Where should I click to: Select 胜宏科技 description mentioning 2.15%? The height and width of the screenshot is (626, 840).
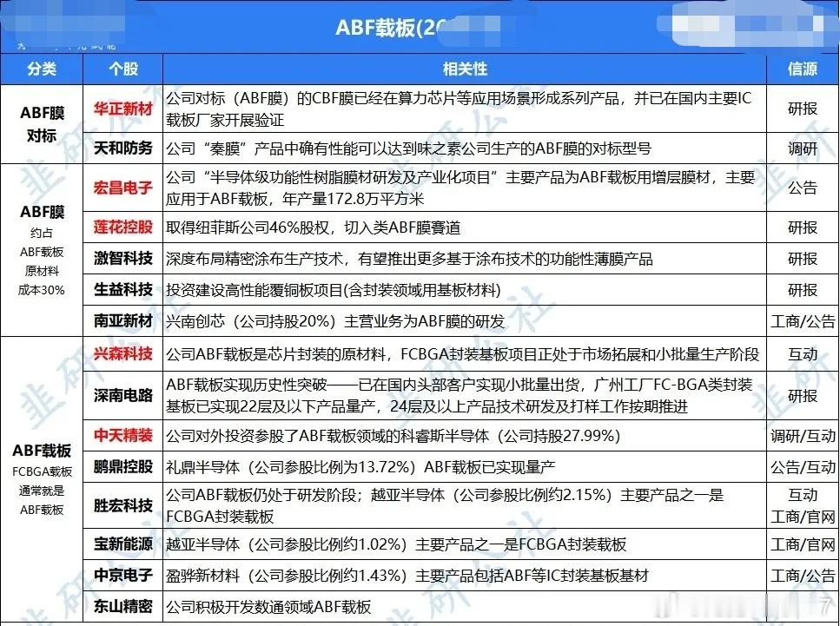click(x=445, y=505)
